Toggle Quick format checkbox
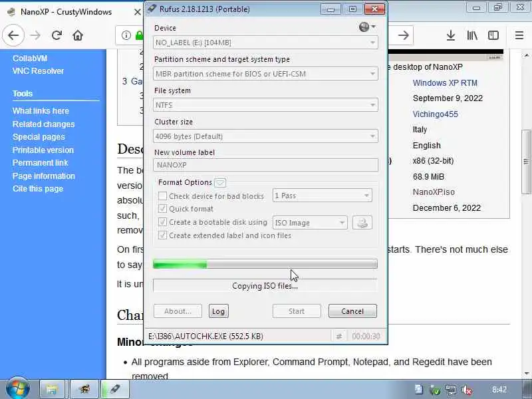Image resolution: width=532 pixels, height=399 pixels. 162,209
